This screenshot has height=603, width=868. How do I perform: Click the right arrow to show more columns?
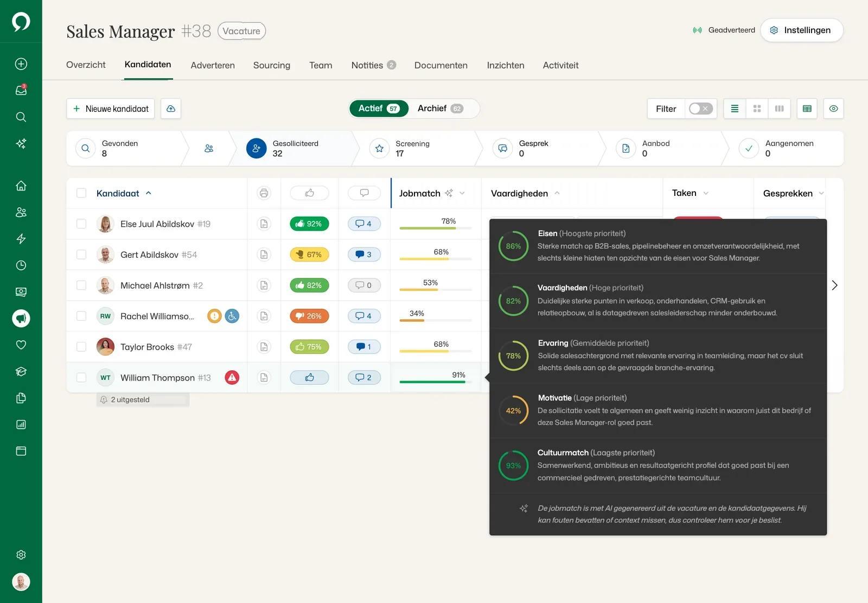[834, 285]
